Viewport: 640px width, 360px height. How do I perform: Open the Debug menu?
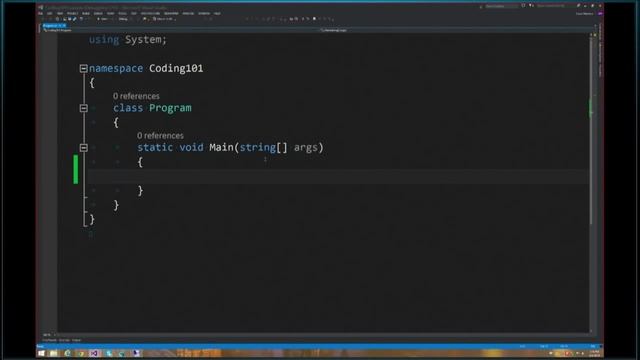[98, 13]
